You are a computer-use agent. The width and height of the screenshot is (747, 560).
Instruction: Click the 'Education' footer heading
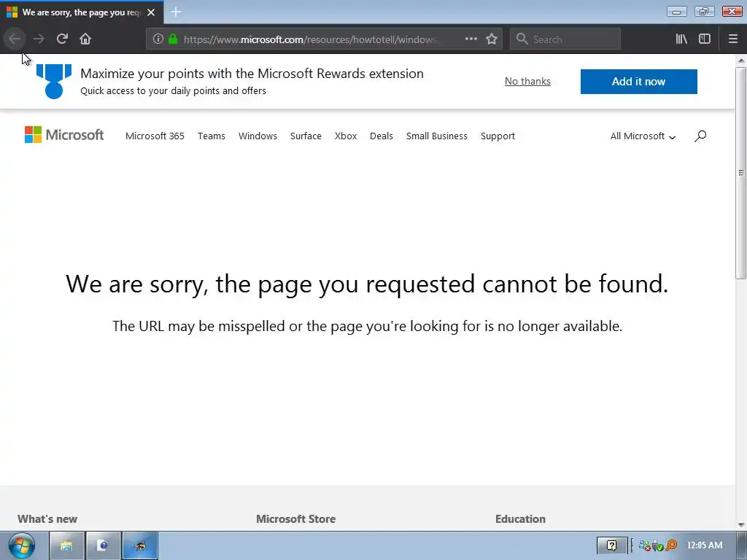click(x=520, y=519)
